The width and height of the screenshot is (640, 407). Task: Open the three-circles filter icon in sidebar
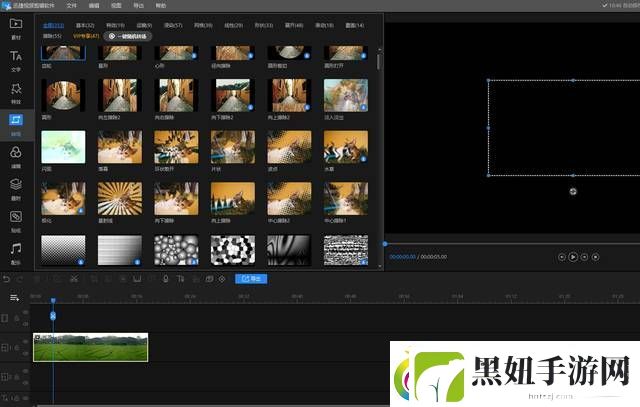click(16, 152)
